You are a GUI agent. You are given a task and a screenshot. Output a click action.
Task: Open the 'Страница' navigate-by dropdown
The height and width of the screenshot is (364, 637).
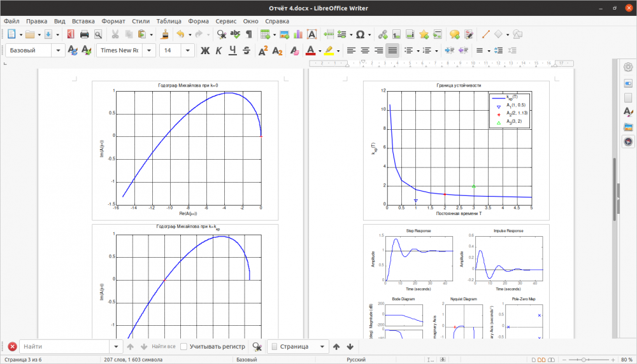point(322,347)
